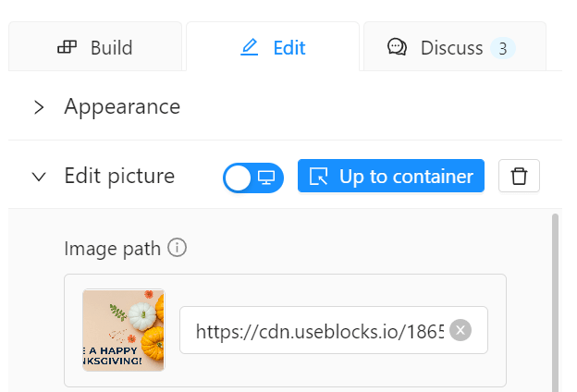Click the Edit picture heading
The image size is (577, 392).
tap(119, 176)
